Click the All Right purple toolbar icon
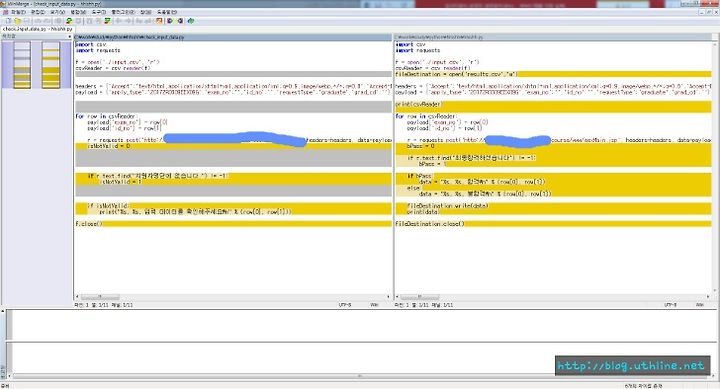The height and width of the screenshot is (389, 720). coord(169,21)
